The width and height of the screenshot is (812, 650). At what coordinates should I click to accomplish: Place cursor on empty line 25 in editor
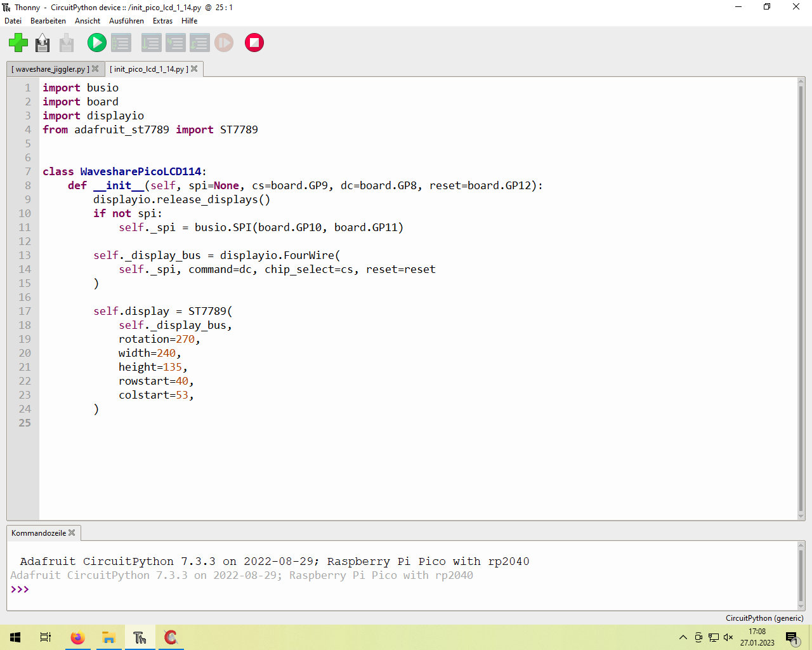pos(417,423)
